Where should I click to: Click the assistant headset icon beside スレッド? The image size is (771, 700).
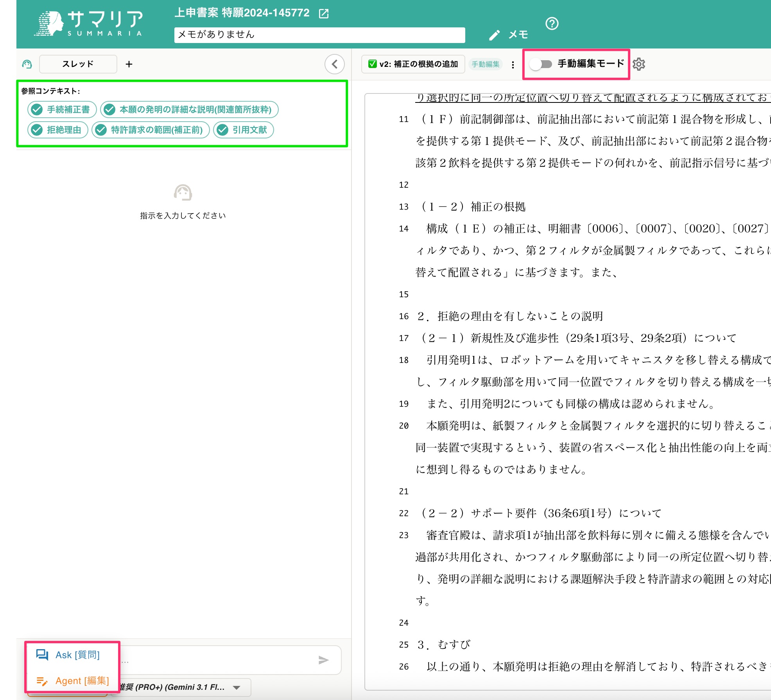pyautogui.click(x=27, y=64)
